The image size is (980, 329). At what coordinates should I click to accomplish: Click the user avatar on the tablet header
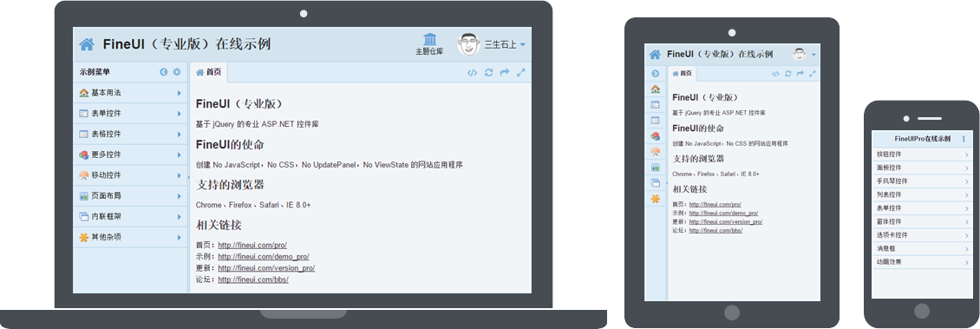coord(800,55)
